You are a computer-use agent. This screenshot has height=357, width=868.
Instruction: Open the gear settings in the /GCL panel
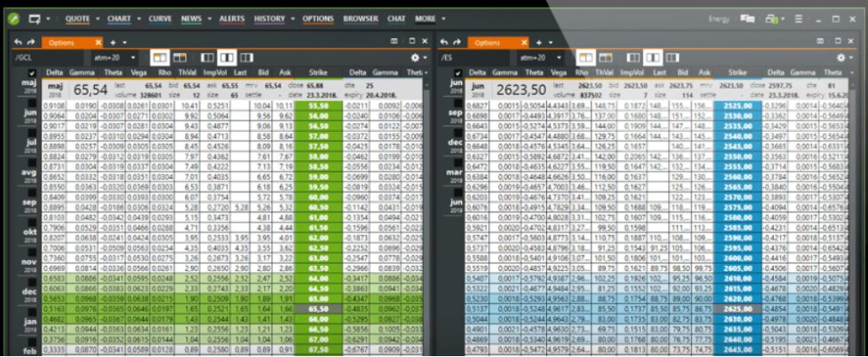(x=415, y=57)
